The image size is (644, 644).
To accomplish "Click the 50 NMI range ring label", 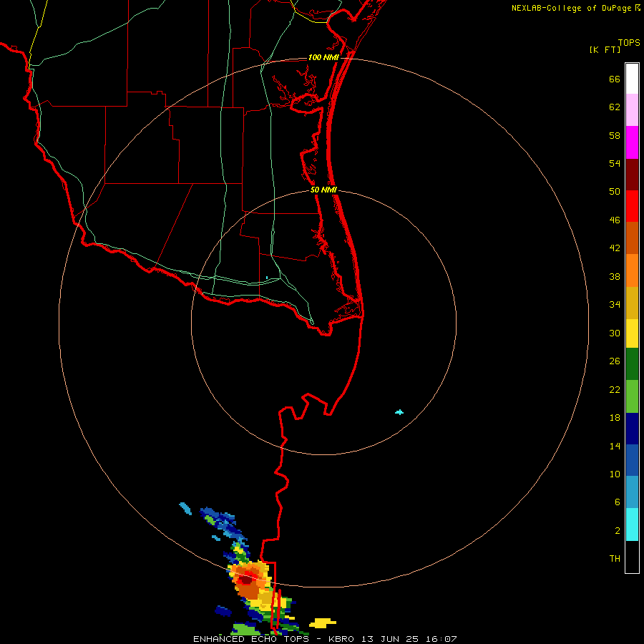I will coord(323,190).
